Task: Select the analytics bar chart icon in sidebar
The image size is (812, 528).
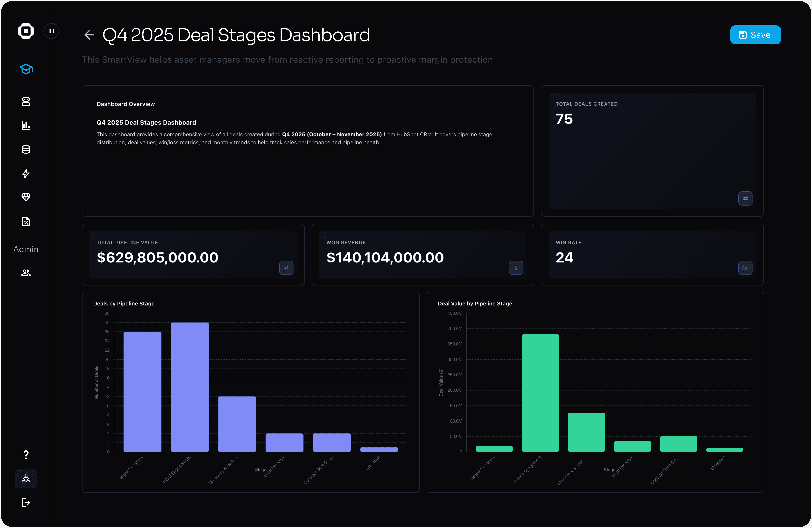Action: tap(26, 125)
